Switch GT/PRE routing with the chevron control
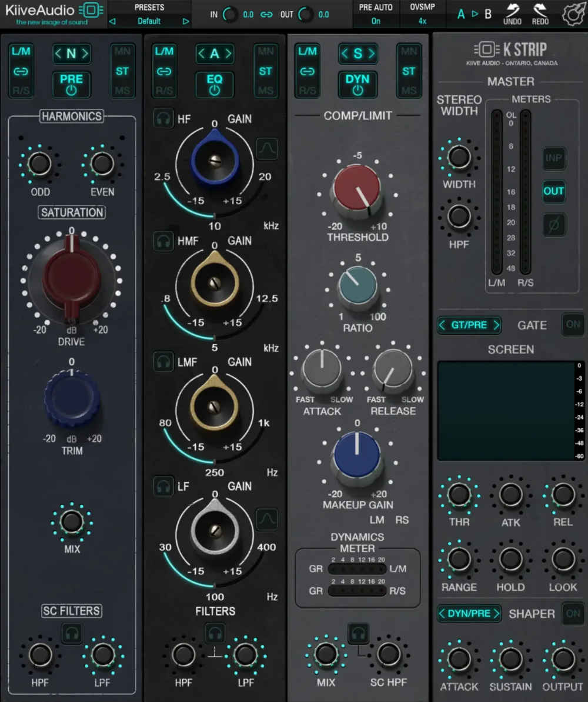Viewport: 588px width, 702px height. (x=469, y=324)
